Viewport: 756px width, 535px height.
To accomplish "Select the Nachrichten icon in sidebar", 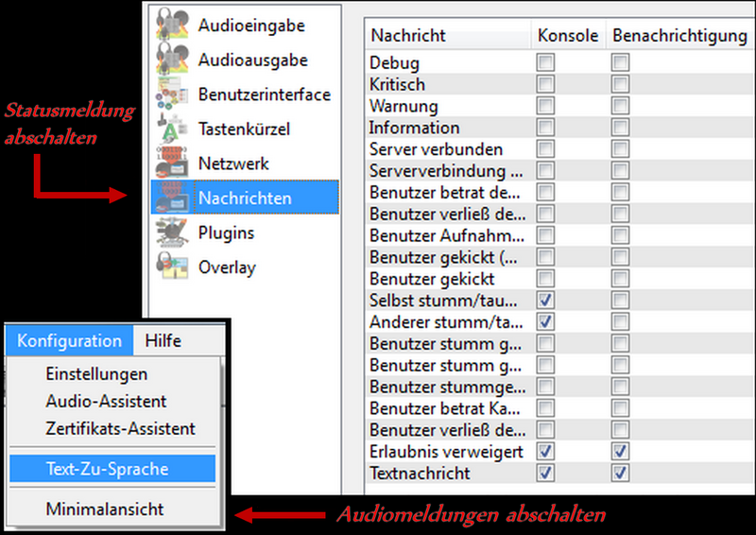I will tap(172, 198).
